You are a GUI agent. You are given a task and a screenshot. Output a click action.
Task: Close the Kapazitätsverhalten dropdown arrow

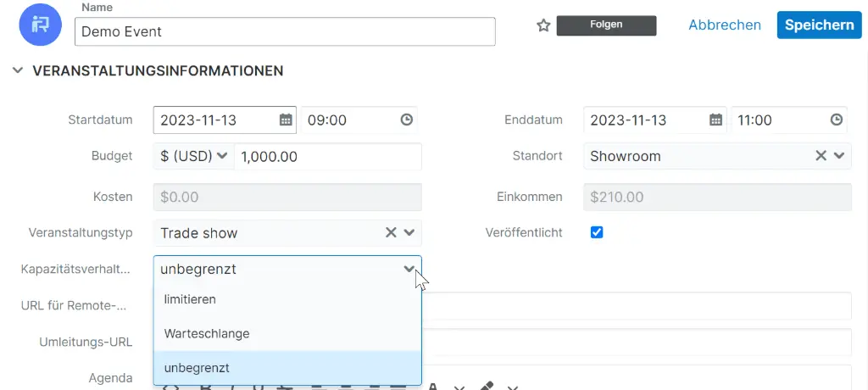(x=409, y=270)
